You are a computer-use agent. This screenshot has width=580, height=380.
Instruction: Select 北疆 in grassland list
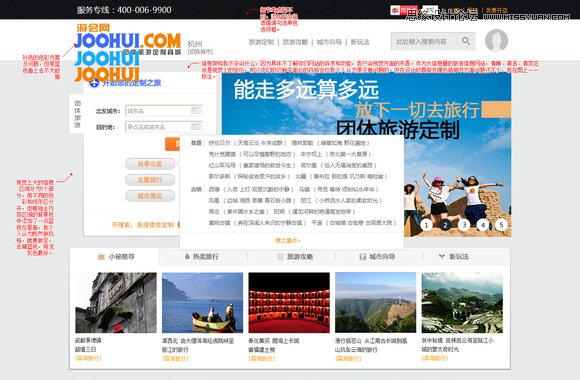(x=300, y=176)
